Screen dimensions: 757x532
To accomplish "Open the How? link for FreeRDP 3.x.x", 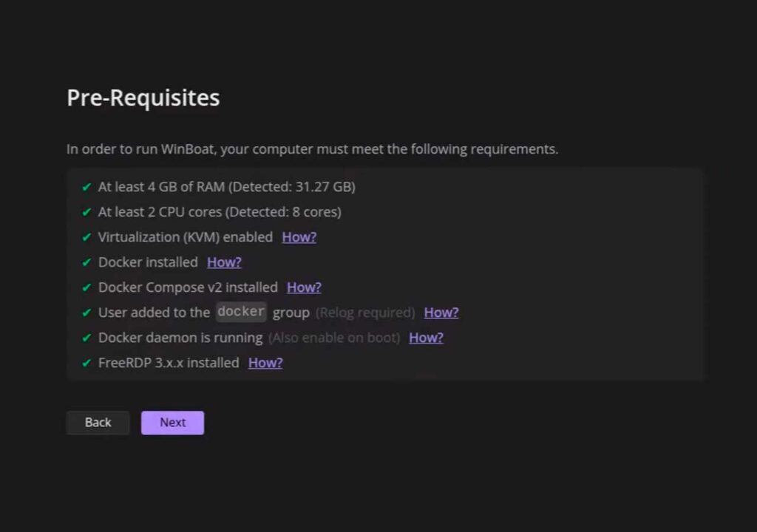I will (265, 363).
